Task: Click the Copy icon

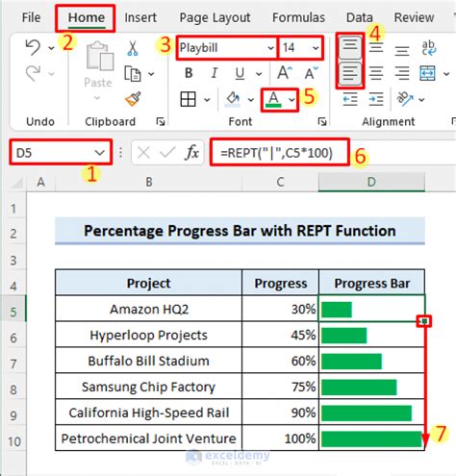Action: click(133, 74)
